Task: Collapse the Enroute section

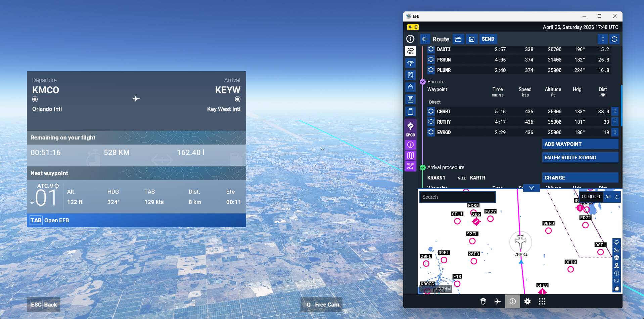Action: click(423, 82)
